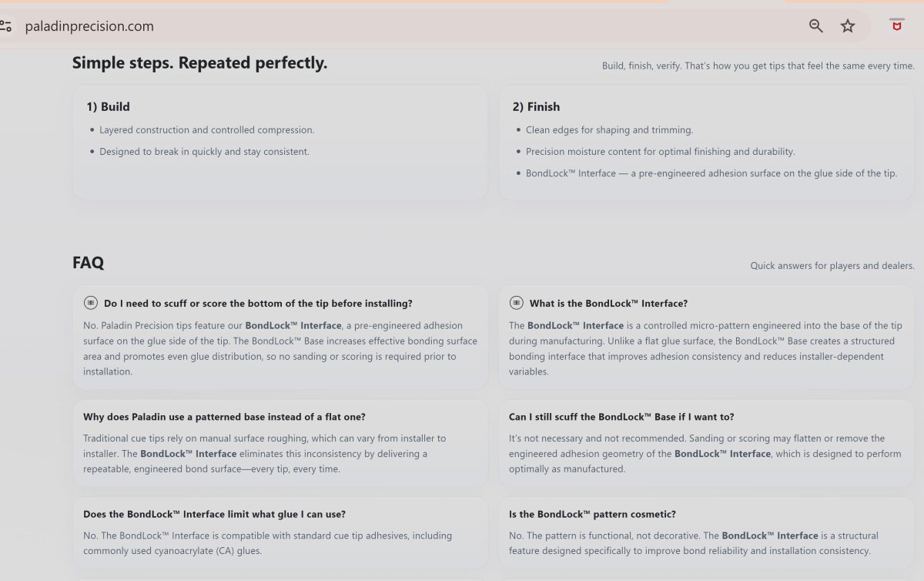Toggle 'Why does Paladin use a patterned base' question
Image resolution: width=924 pixels, height=581 pixels.
point(224,417)
